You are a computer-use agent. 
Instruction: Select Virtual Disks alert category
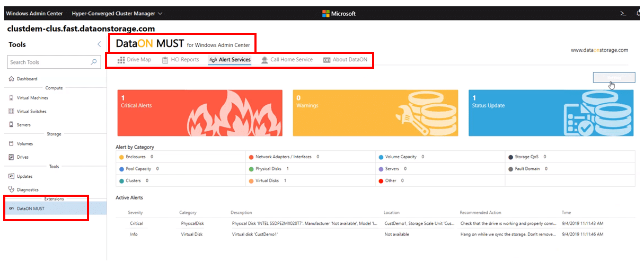(x=267, y=180)
